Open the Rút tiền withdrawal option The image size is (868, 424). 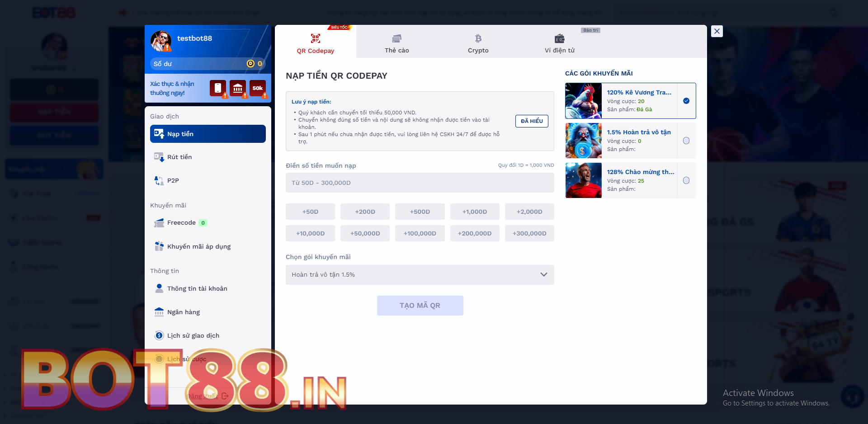click(179, 157)
